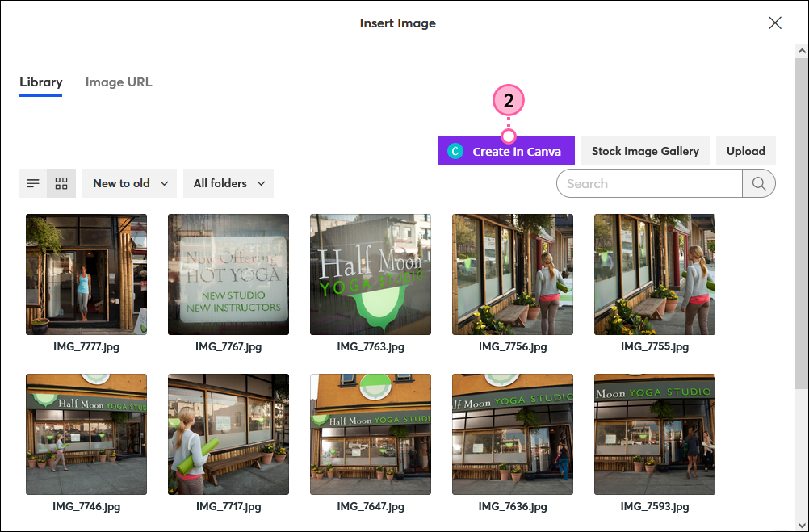Click the IMG_7717.jpg file name

tap(228, 506)
